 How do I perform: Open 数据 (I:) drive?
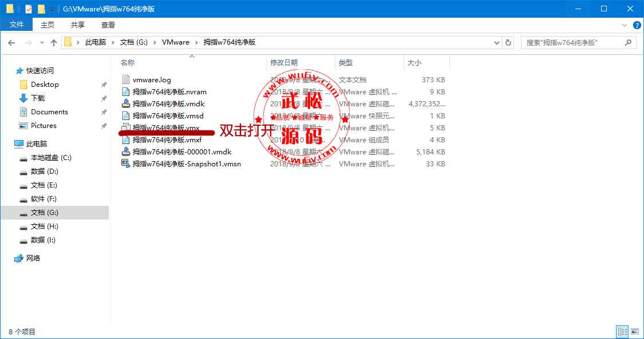tap(43, 240)
